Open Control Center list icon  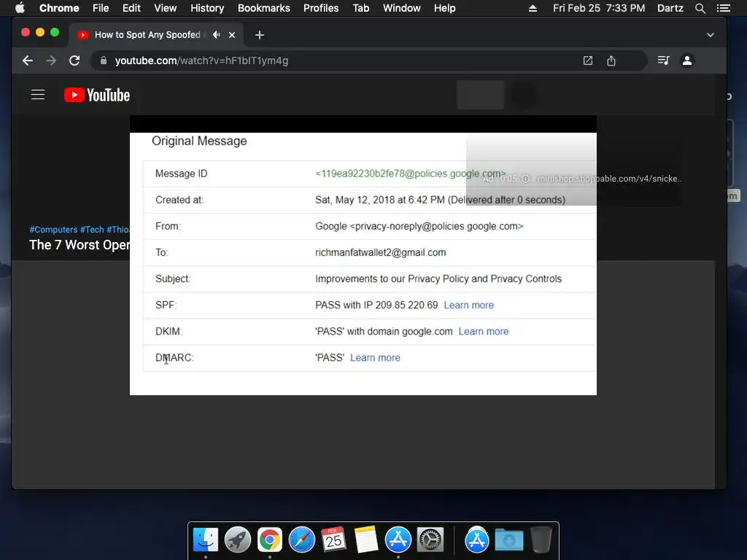click(x=724, y=8)
